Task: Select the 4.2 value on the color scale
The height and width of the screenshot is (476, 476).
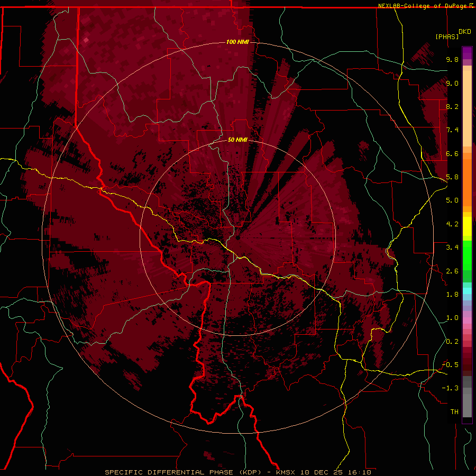Action: pyautogui.click(x=452, y=224)
